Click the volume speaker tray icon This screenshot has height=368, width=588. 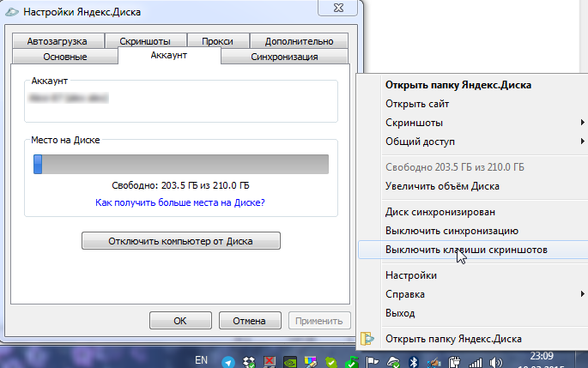click(496, 362)
